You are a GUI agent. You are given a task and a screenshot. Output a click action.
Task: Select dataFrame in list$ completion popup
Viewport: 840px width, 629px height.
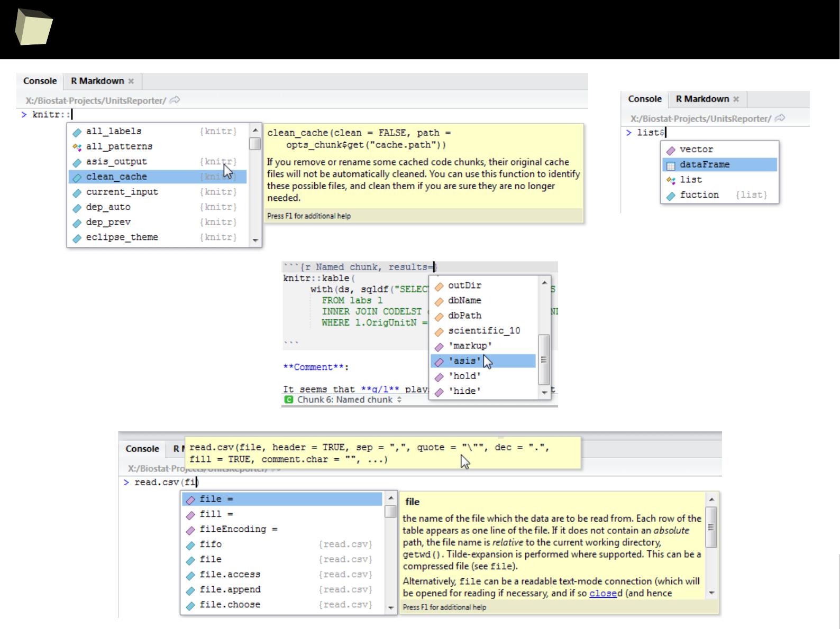[x=720, y=165]
